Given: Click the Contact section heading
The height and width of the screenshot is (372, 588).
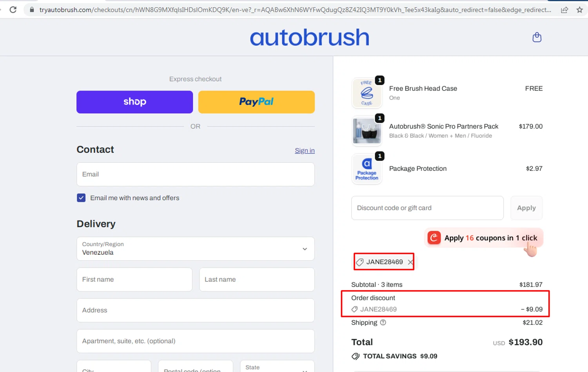Looking at the screenshot, I should pos(95,149).
